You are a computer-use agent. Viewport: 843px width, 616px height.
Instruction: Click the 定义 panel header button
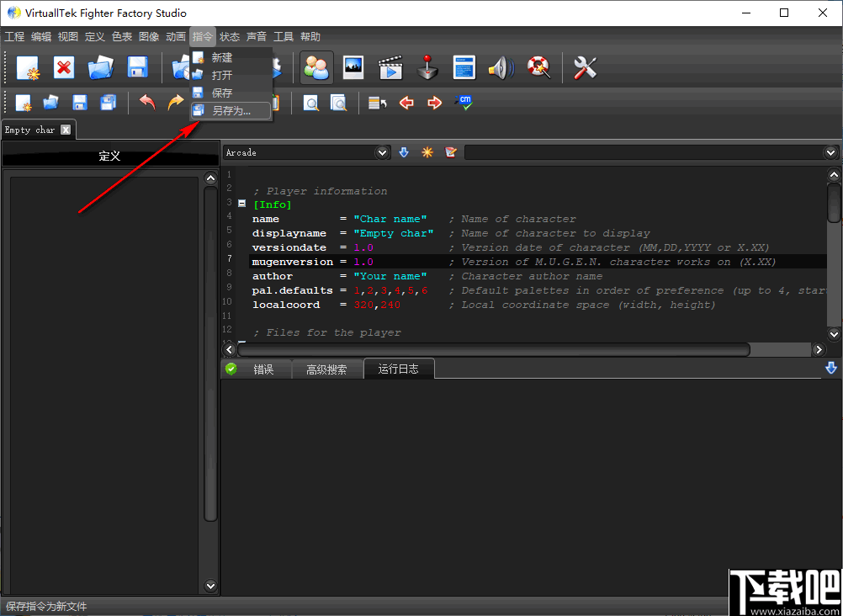[x=109, y=156]
